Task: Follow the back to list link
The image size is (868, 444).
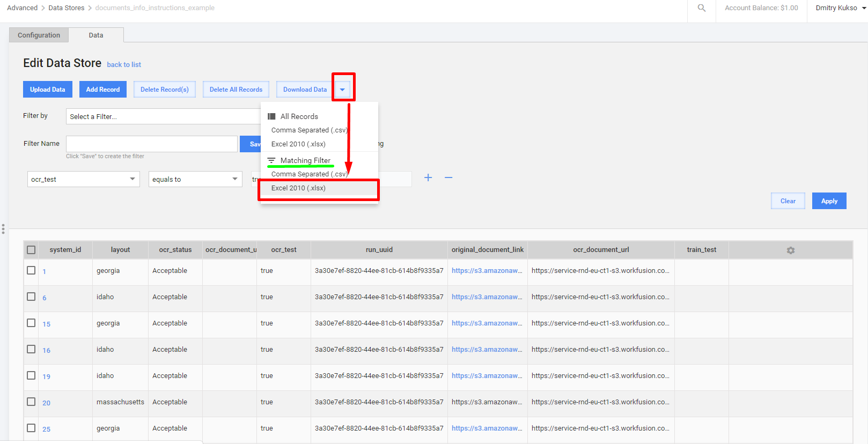Action: click(x=124, y=65)
